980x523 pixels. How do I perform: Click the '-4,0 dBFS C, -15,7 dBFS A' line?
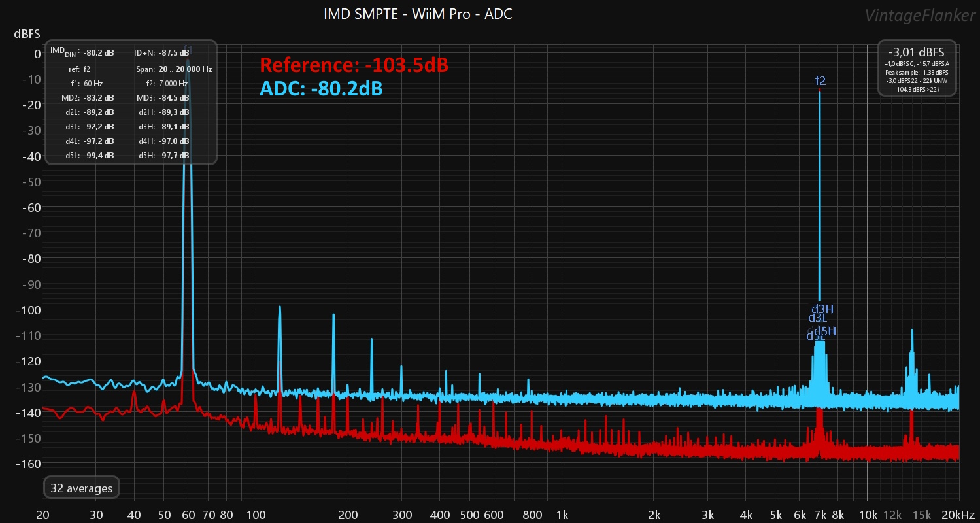click(917, 63)
